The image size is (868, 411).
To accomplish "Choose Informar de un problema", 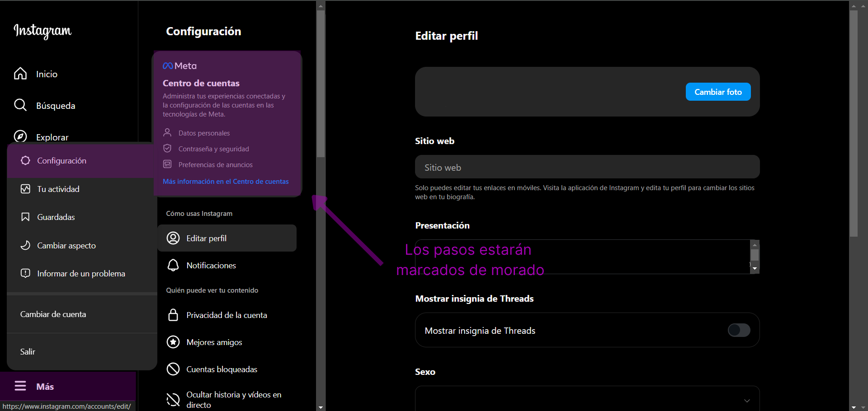I will tap(82, 273).
